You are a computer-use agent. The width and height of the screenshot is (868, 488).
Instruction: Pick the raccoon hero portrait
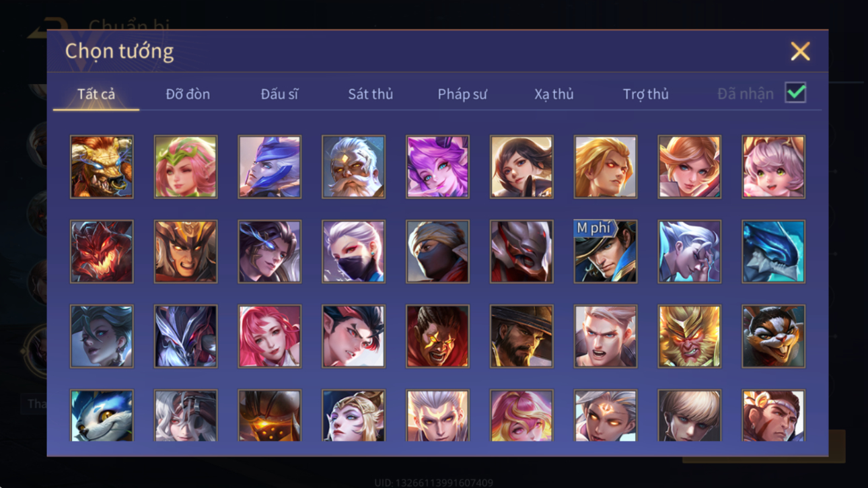point(773,336)
